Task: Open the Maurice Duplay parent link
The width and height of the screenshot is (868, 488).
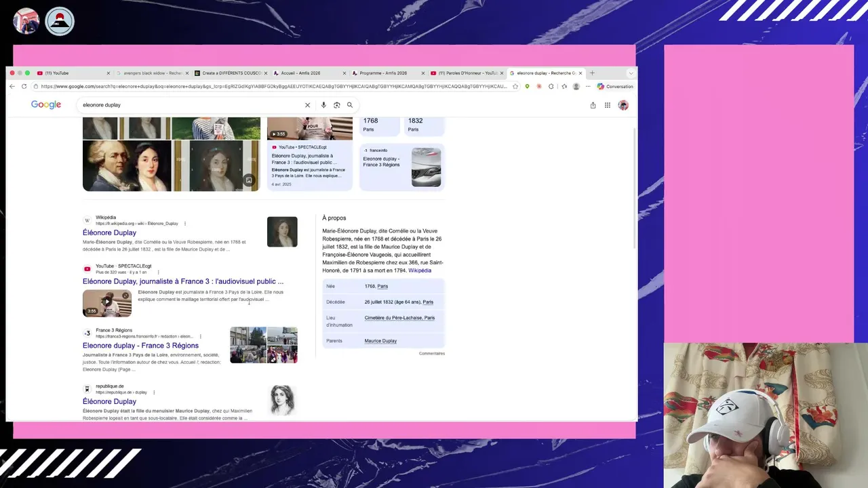Action: [380, 341]
